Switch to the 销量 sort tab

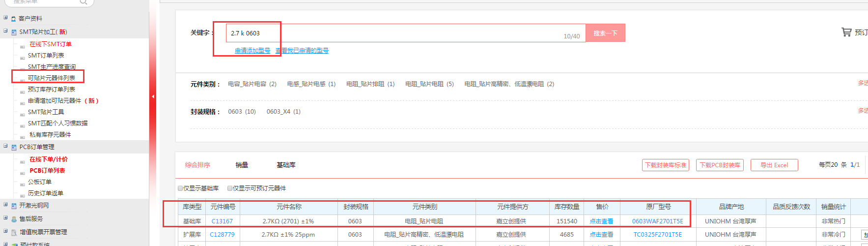click(x=242, y=165)
